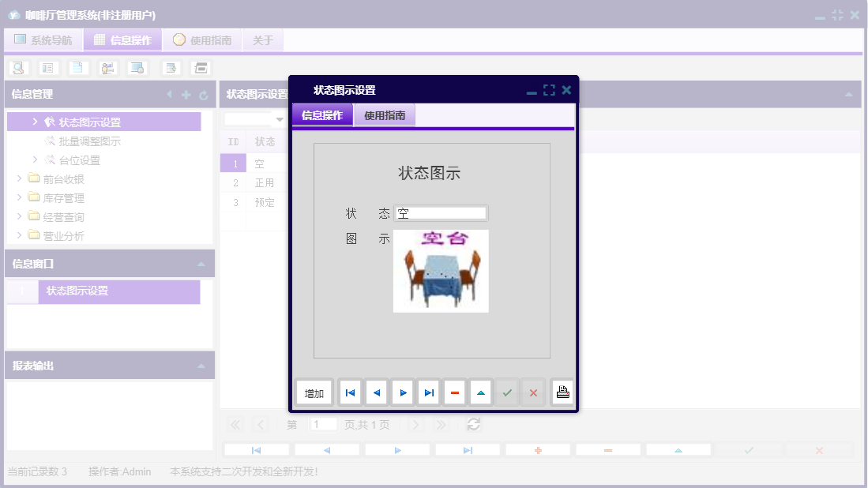Image resolution: width=868 pixels, height=488 pixels.
Task: Click the delete record minus icon
Action: (x=455, y=392)
